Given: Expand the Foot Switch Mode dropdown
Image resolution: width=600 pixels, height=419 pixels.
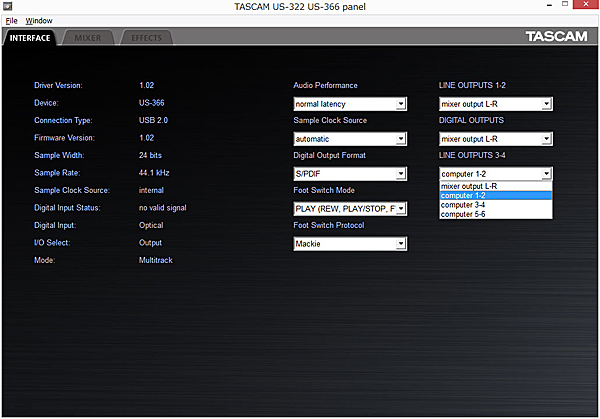Looking at the screenshot, I should (x=350, y=209).
